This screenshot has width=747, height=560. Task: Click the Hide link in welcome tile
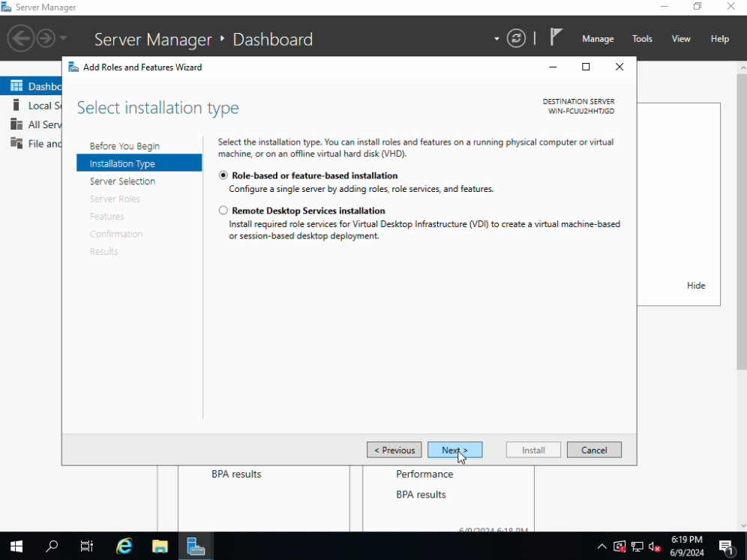tap(696, 286)
